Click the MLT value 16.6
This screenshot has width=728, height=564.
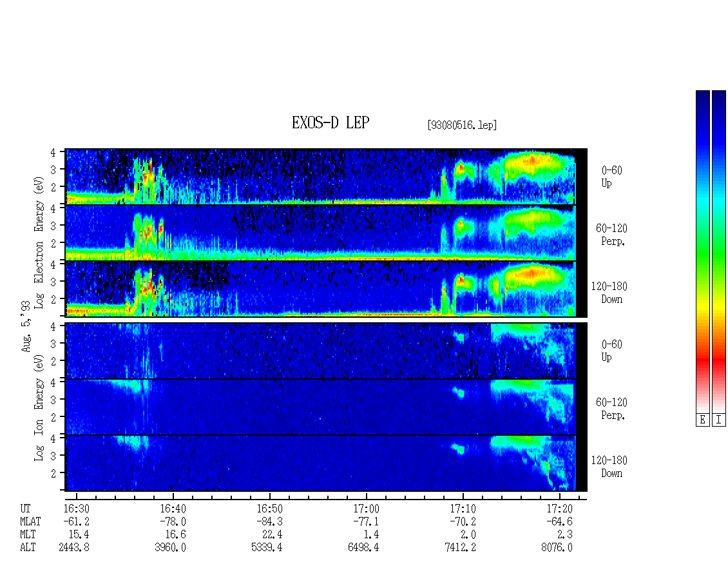pos(175,535)
